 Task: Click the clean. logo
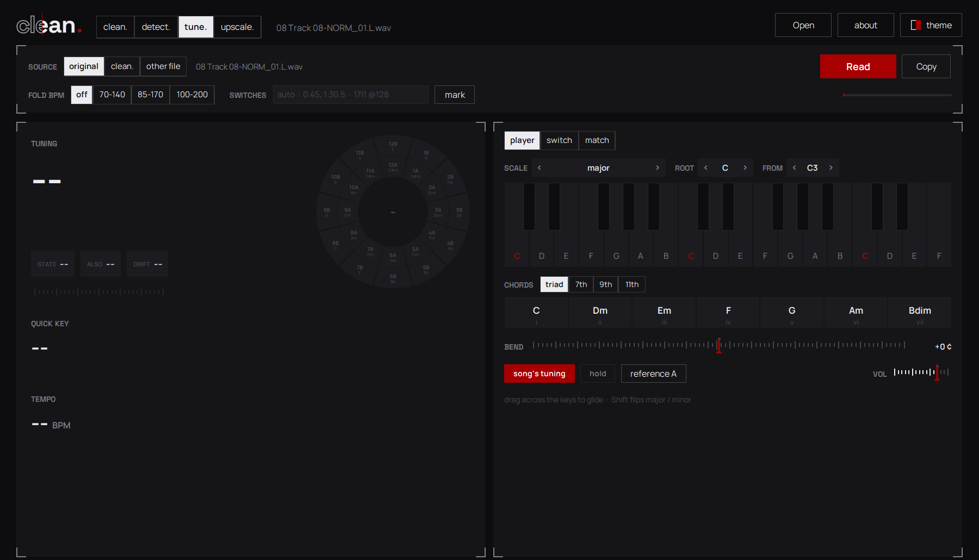click(x=49, y=25)
